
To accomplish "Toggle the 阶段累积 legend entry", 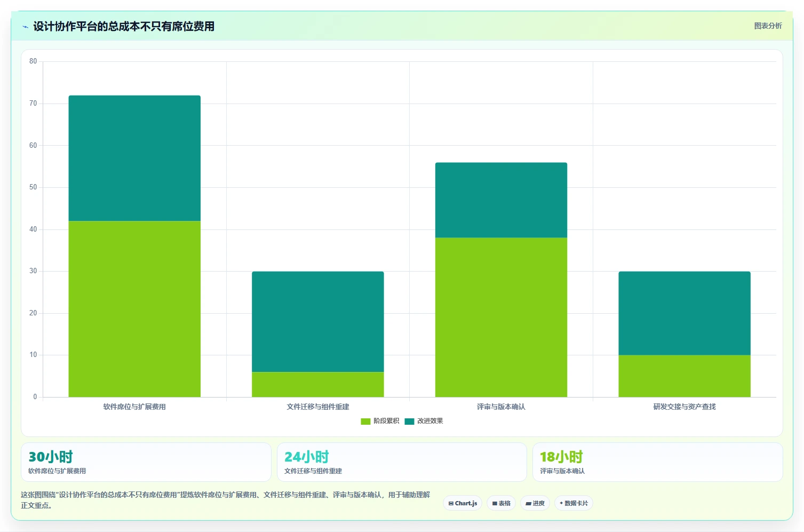I will click(x=380, y=421).
